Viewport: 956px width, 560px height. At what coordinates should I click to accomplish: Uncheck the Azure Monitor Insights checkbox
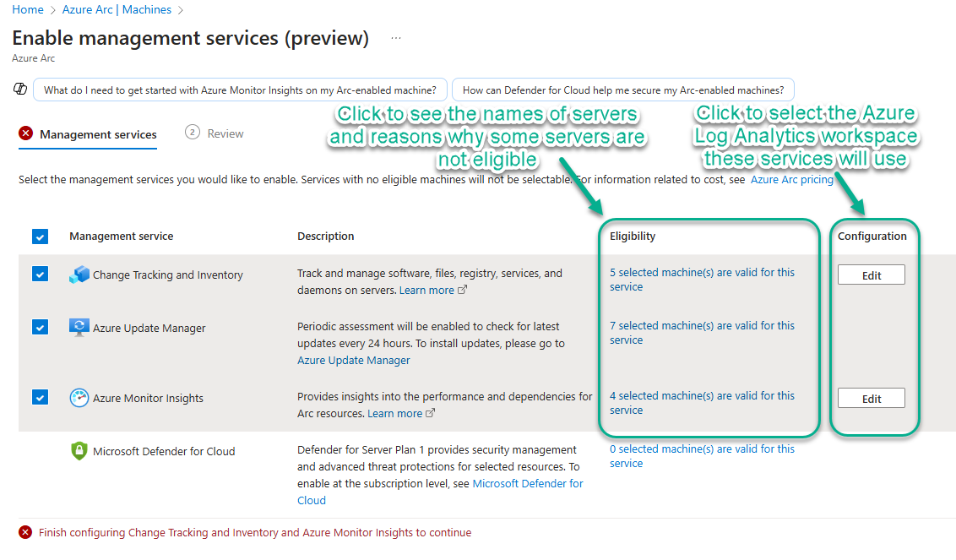[41, 397]
